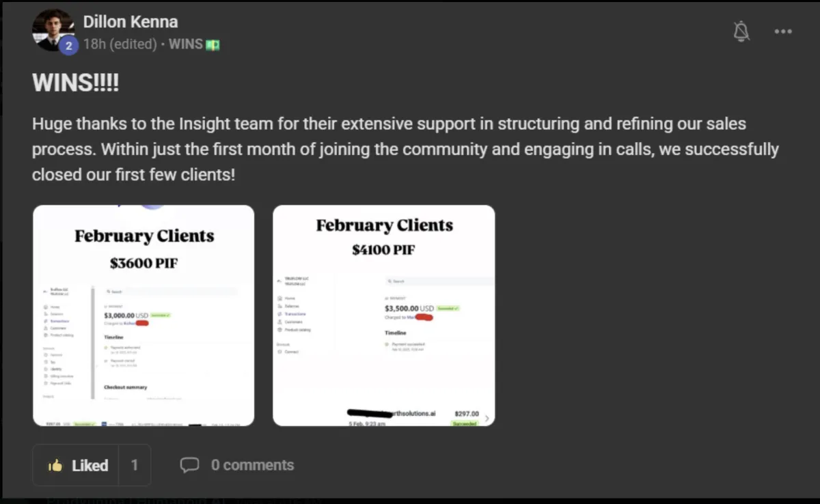Click the WINS!!!! post title

pos(75,84)
